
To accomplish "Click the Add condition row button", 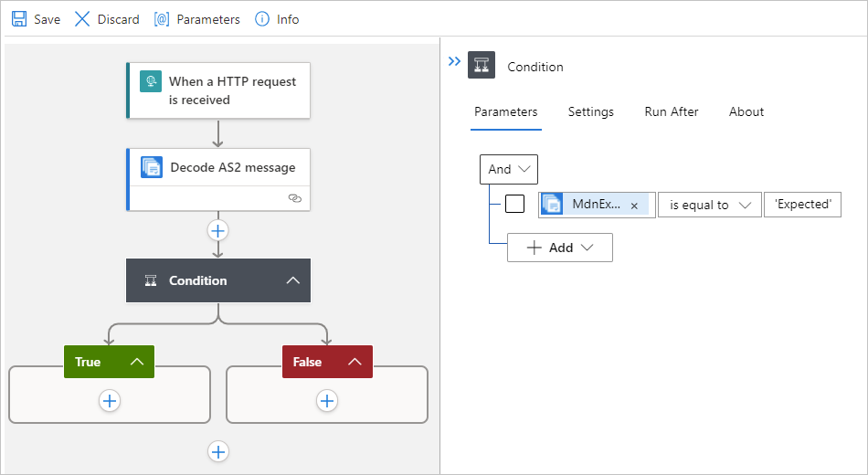I will [x=560, y=248].
